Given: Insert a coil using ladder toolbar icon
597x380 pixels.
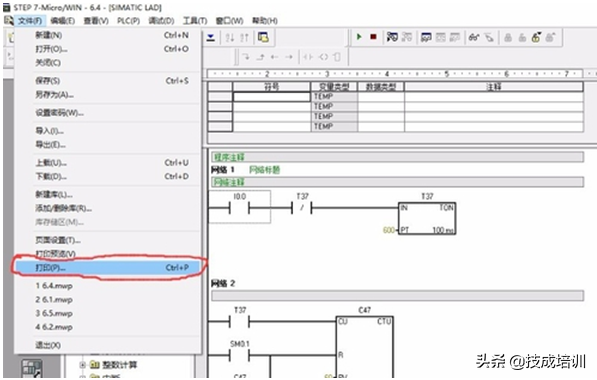Looking at the screenshot, I should 323,57.
